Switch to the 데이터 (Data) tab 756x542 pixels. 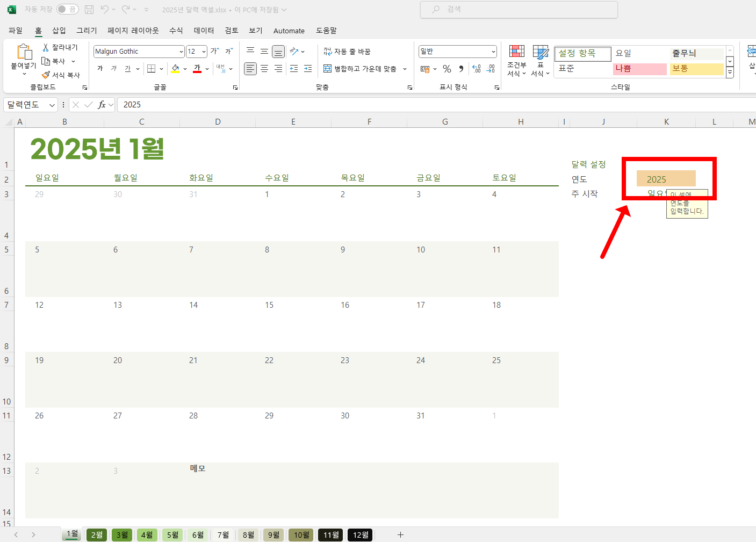pyautogui.click(x=204, y=31)
